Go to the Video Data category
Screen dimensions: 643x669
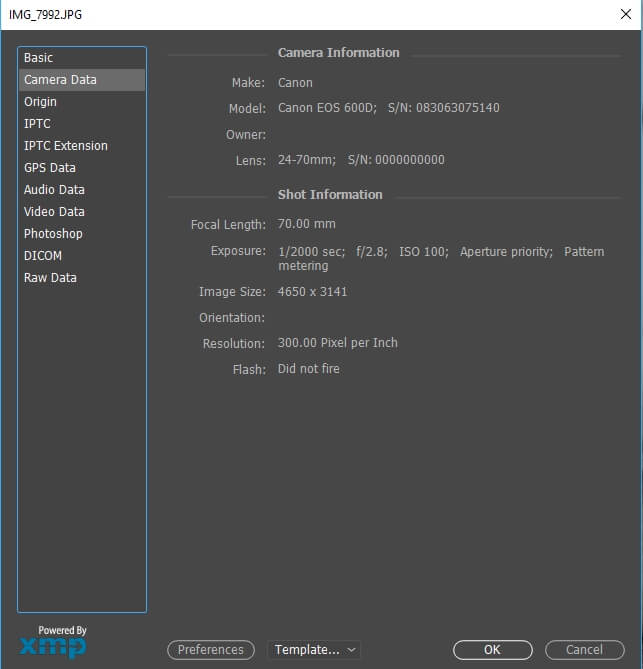click(82, 212)
